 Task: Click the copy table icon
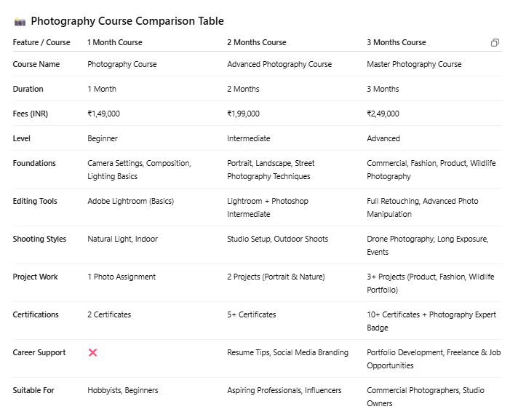495,43
